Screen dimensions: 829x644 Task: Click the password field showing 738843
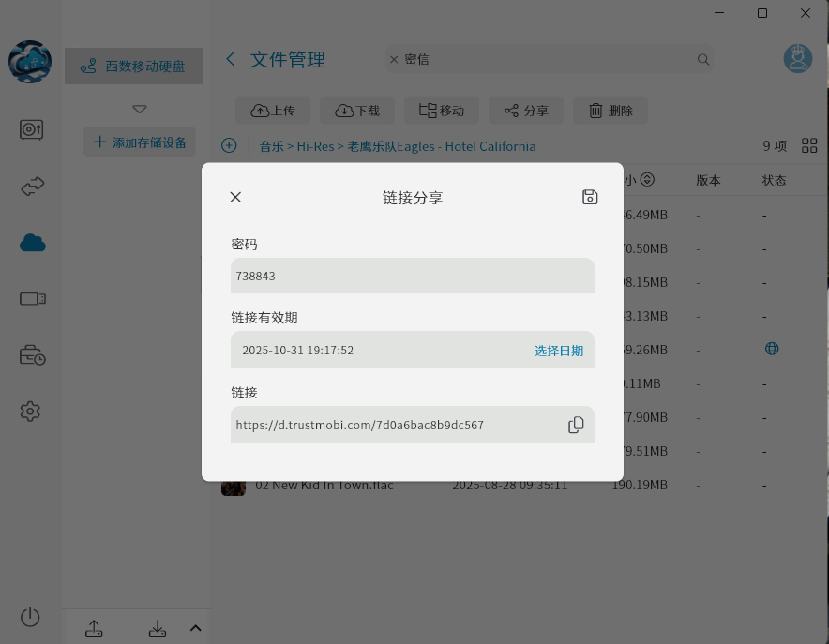click(412, 277)
